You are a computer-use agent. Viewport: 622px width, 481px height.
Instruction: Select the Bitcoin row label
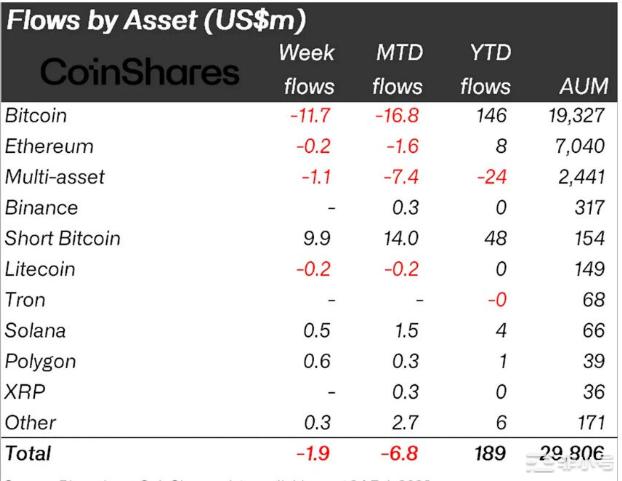click(36, 116)
